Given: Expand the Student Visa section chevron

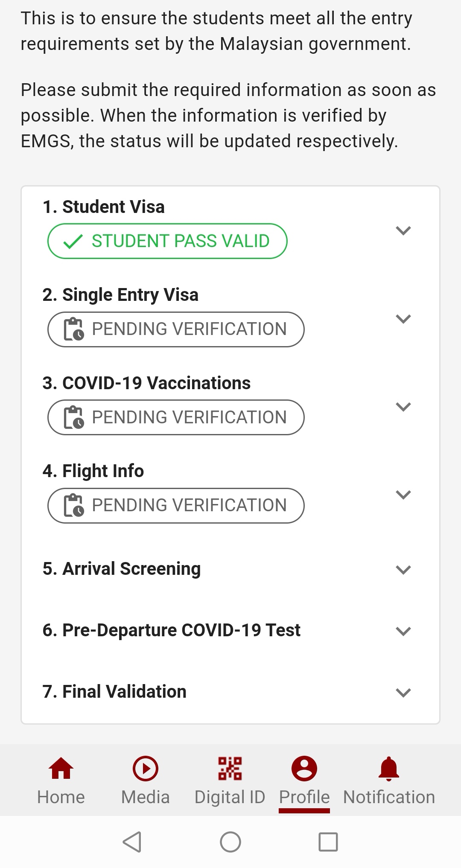Looking at the screenshot, I should point(403,231).
